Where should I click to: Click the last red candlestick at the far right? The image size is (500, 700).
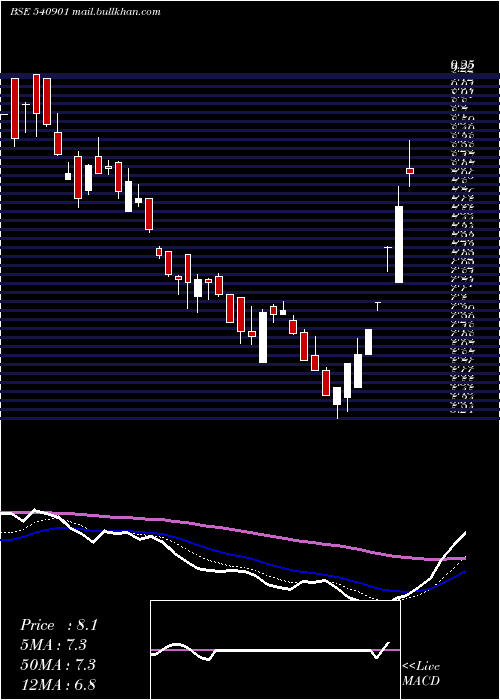click(x=410, y=171)
